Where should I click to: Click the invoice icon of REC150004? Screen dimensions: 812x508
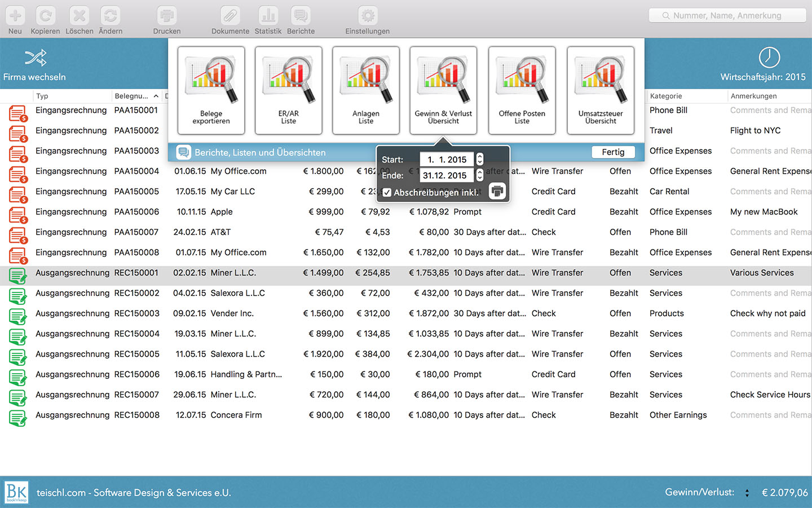(18, 337)
